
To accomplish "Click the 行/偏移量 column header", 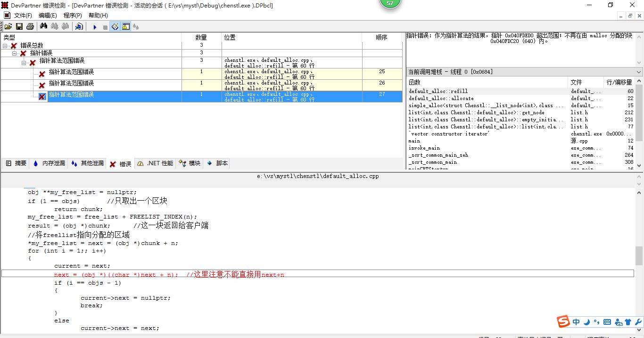I will tap(619, 82).
